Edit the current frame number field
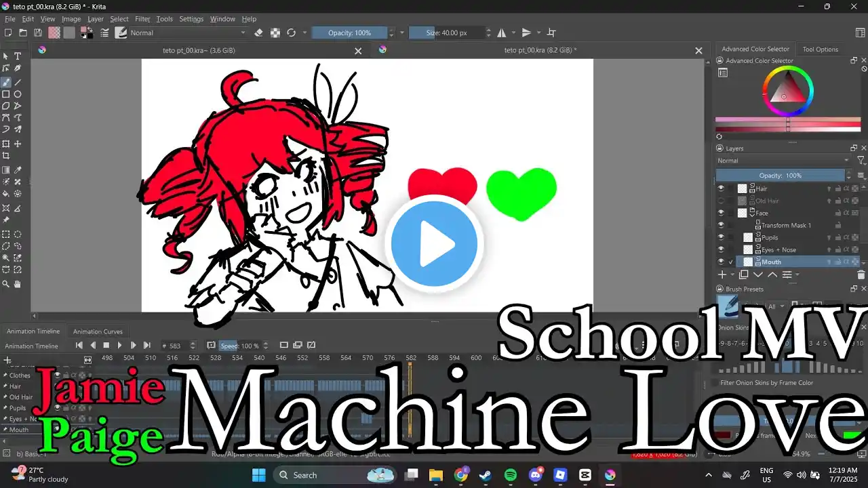Screen dimensions: 868x488 coord(179,346)
